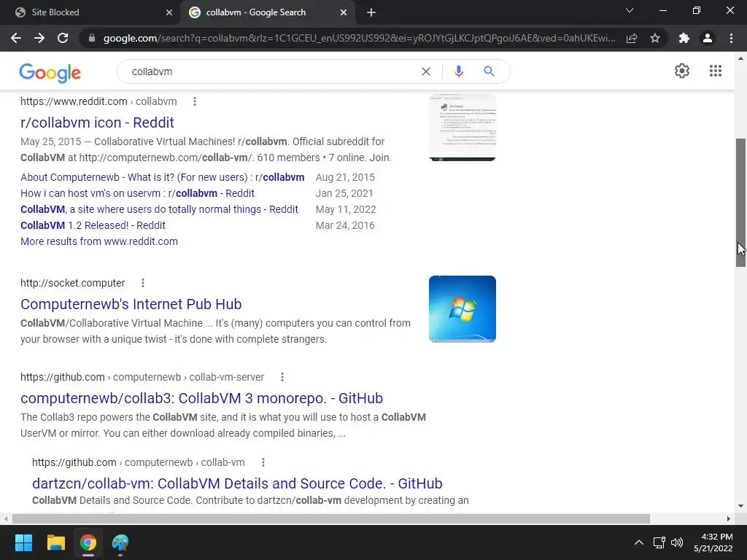Viewport: 747px width, 560px height.
Task: Click Chrome icon in taskbar
Action: [88, 542]
